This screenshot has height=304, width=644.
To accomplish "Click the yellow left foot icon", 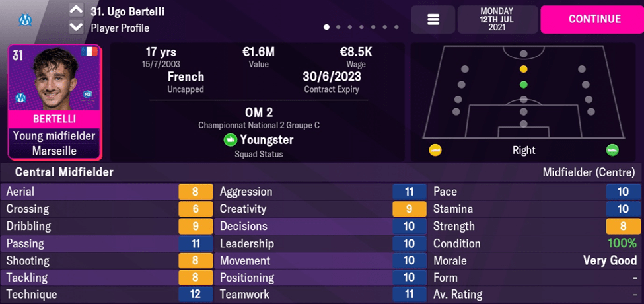I will point(435,150).
